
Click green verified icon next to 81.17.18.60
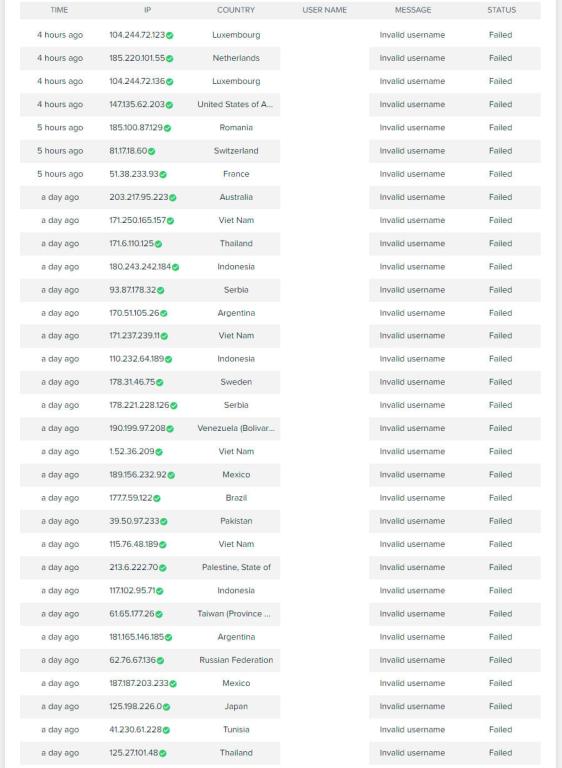click(x=151, y=151)
